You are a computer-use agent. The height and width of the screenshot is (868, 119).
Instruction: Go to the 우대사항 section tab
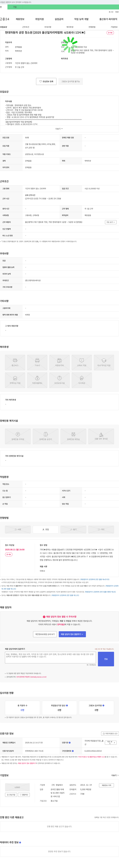pos(48,27)
